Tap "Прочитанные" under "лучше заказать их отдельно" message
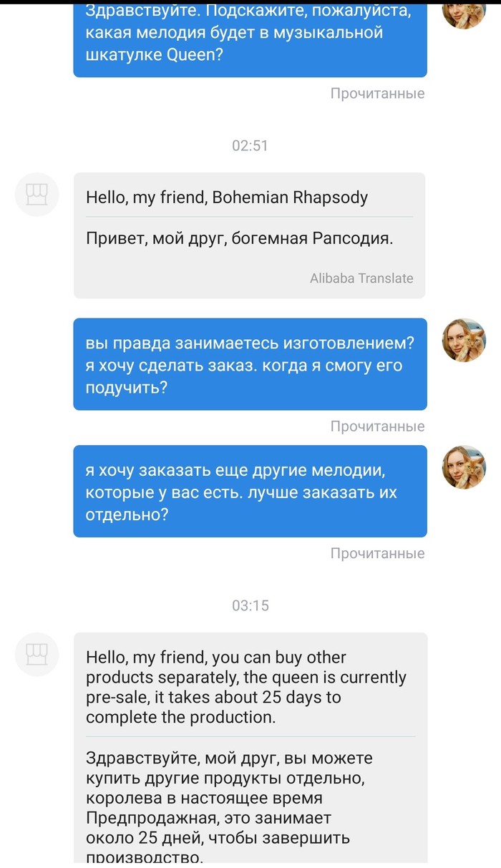The image size is (501, 868). pos(377,553)
